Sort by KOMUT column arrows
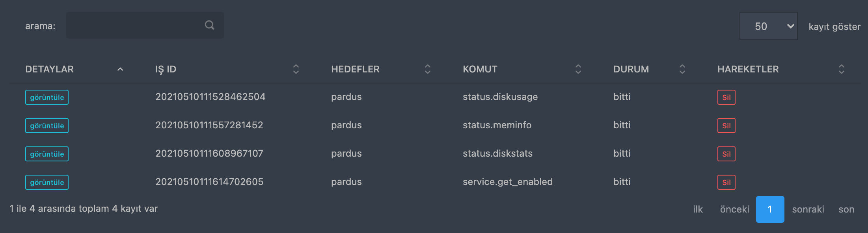Screen dimensions: 868x233 [578, 69]
